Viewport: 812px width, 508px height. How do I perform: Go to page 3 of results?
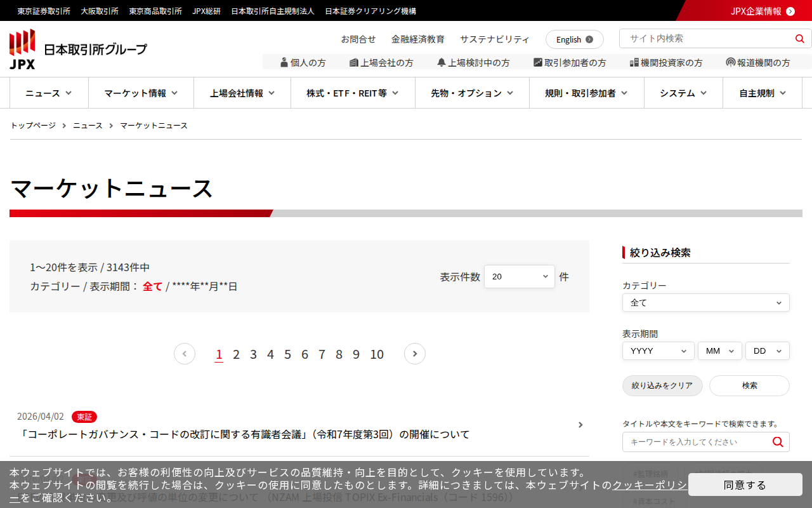253,354
